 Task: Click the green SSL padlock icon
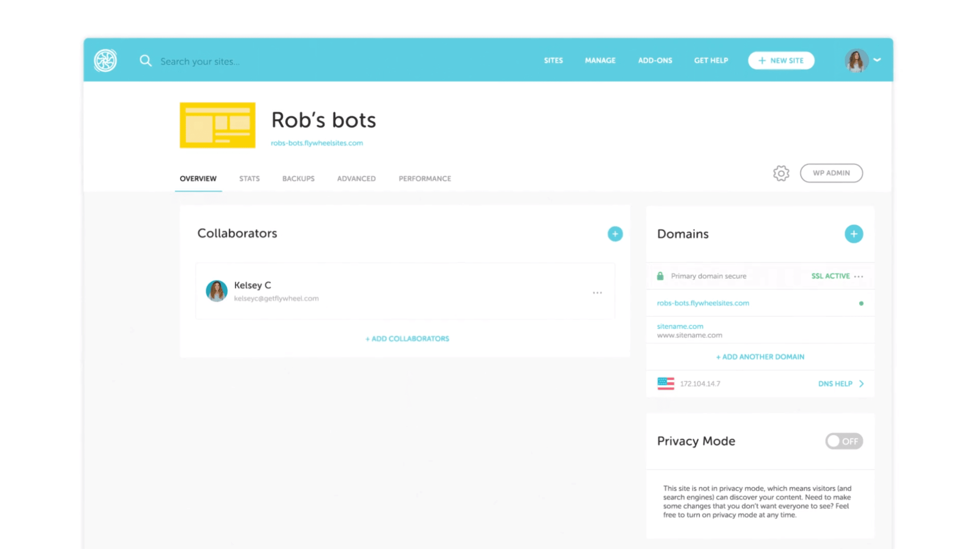[660, 276]
